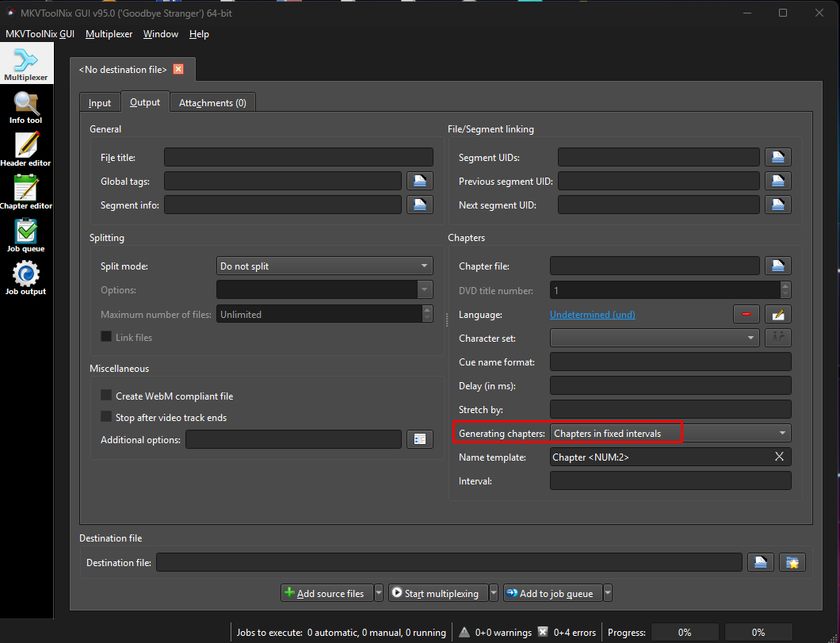The height and width of the screenshot is (643, 840).
Task: Edit the chapter language with pencil icon
Action: pos(778,315)
